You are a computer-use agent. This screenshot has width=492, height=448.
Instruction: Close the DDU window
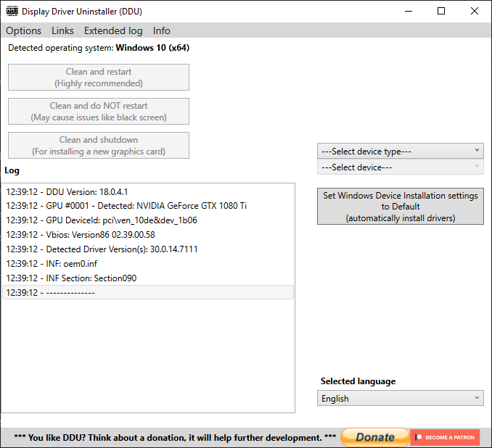point(475,12)
